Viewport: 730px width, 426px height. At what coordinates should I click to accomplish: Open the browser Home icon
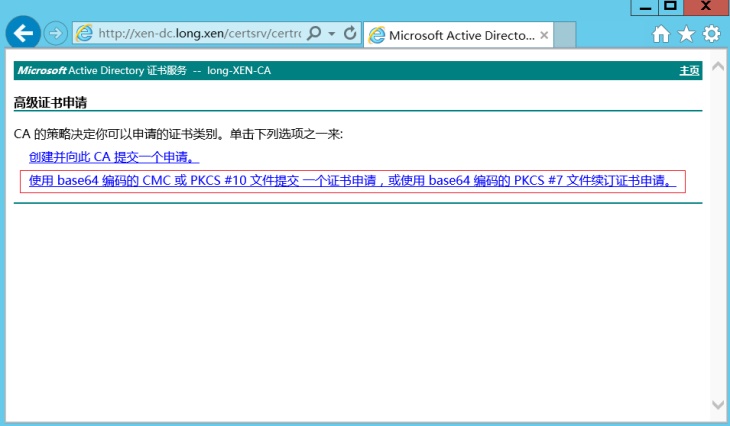[x=661, y=34]
